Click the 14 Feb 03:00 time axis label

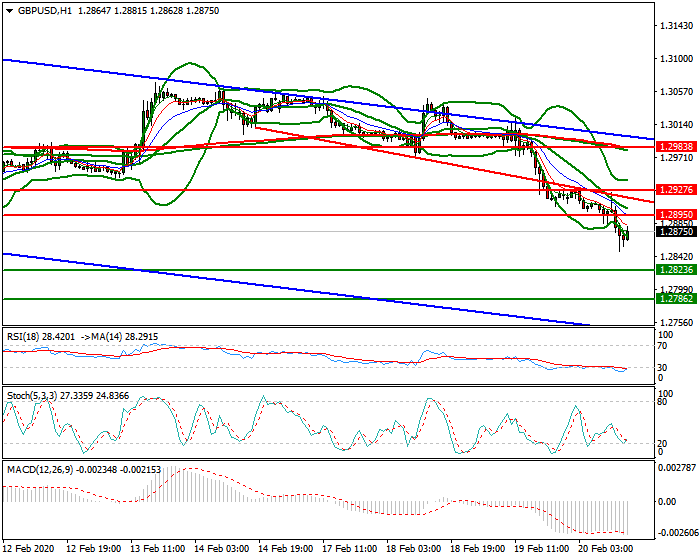pos(222,548)
